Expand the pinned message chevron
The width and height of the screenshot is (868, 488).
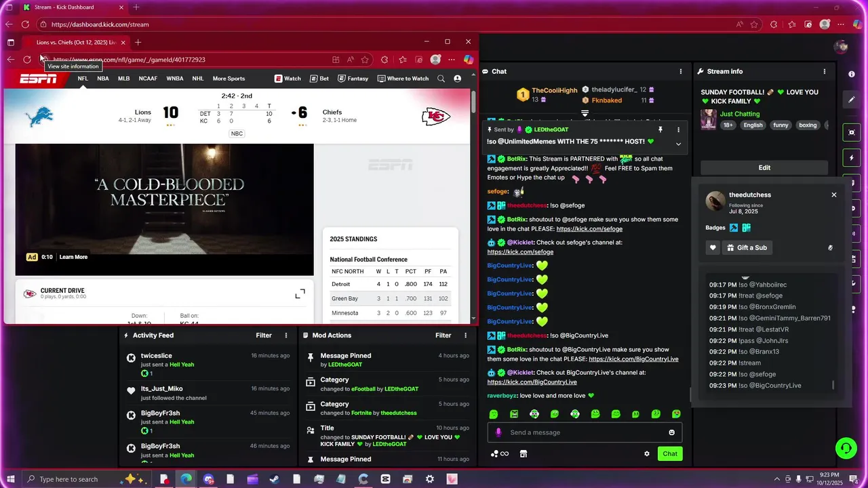pyautogui.click(x=678, y=144)
